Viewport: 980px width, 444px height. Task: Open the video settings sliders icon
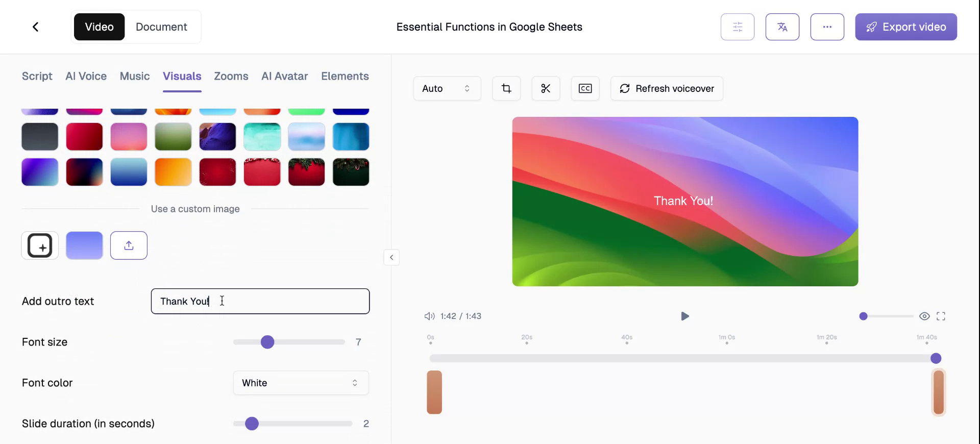737,27
